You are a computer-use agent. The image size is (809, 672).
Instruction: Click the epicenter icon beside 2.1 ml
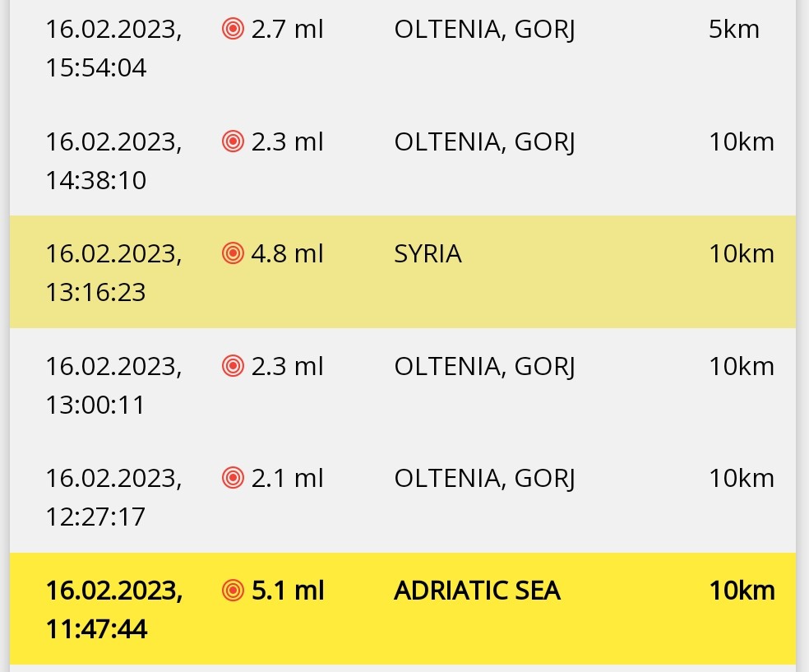[x=233, y=477]
